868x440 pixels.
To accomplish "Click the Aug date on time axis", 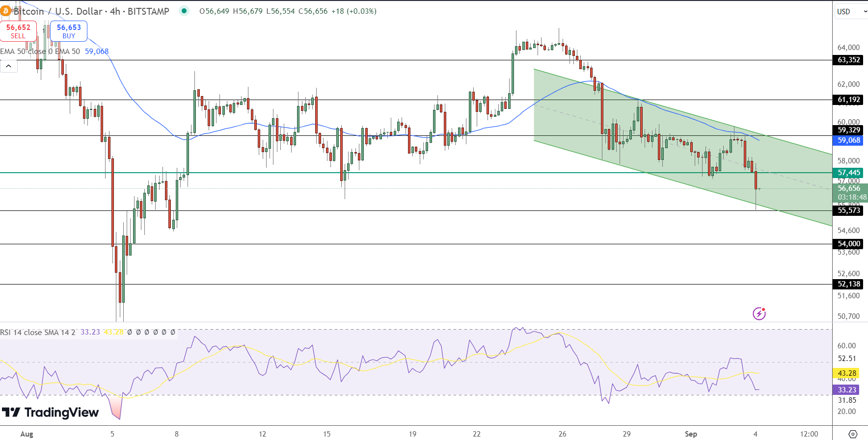I will [x=27, y=434].
